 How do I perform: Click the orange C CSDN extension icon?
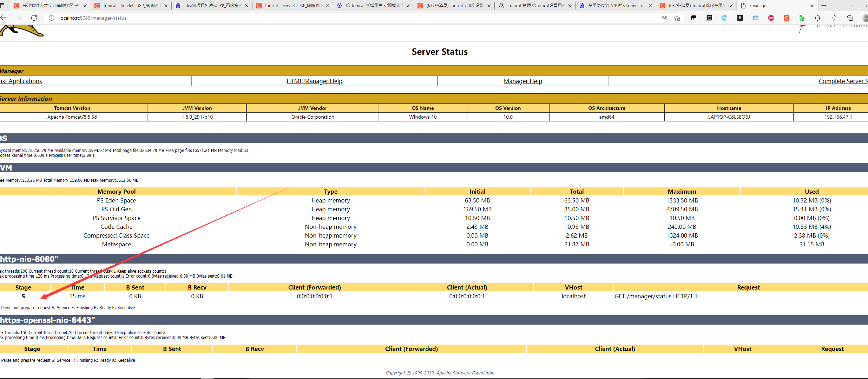coord(787,18)
